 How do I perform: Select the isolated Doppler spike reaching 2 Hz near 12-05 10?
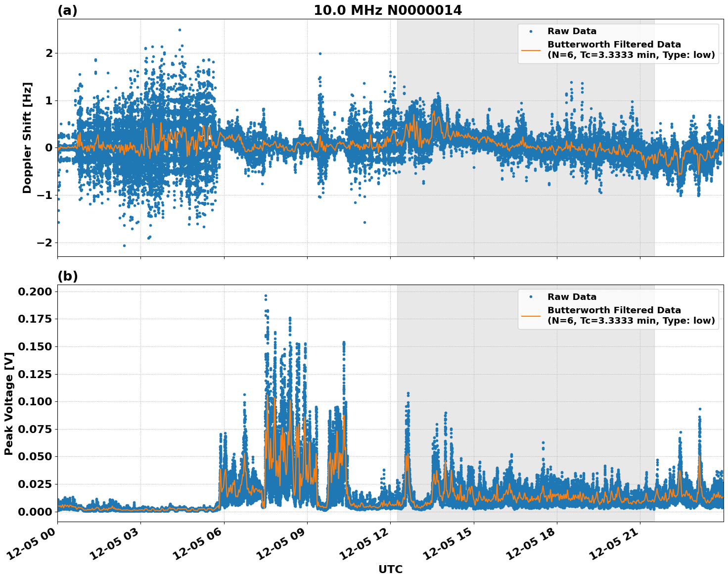320,53
